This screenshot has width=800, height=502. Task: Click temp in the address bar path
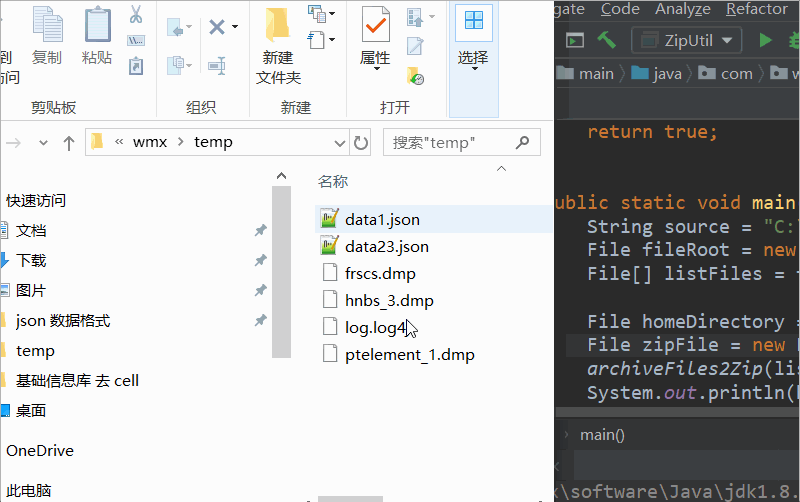213,142
